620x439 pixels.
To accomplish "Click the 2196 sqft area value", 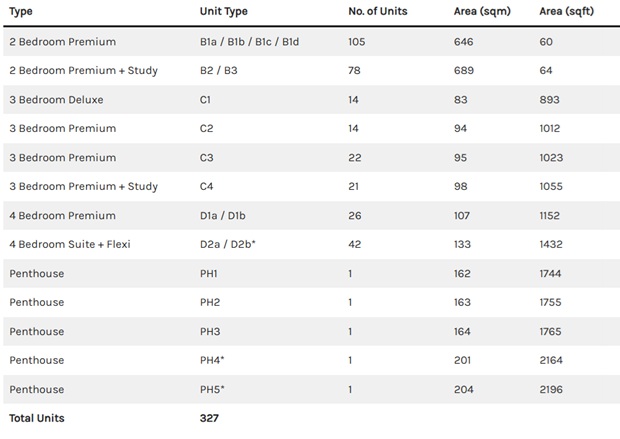I will [x=551, y=389].
